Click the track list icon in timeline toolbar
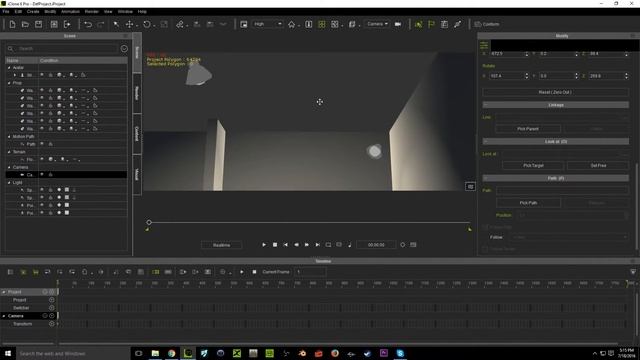This screenshot has height=360, width=640. tap(11, 272)
